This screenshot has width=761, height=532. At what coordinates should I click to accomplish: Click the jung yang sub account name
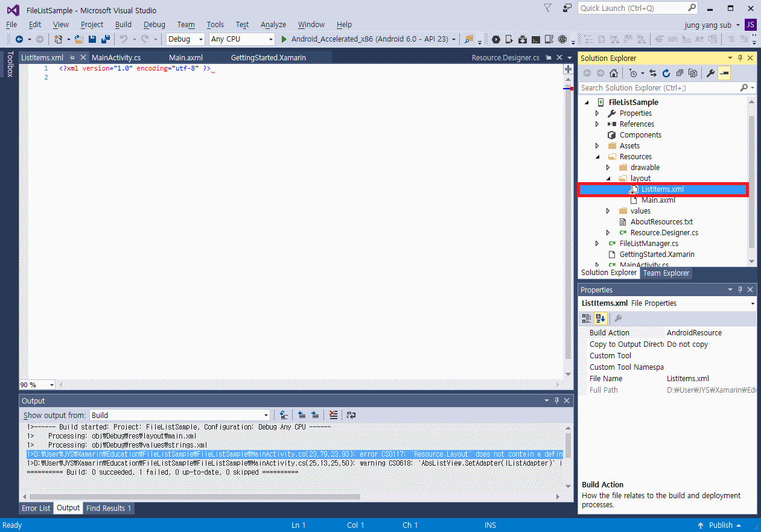click(708, 25)
